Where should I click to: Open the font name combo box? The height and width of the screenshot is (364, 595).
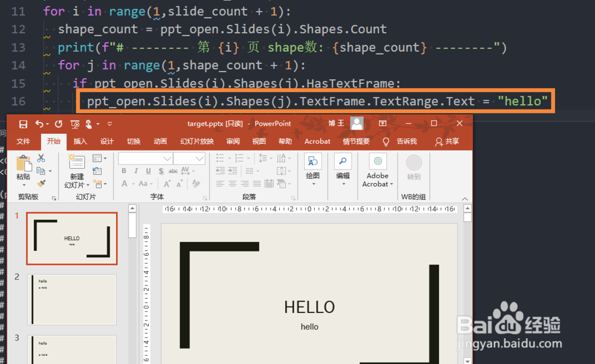pyautogui.click(x=146, y=158)
